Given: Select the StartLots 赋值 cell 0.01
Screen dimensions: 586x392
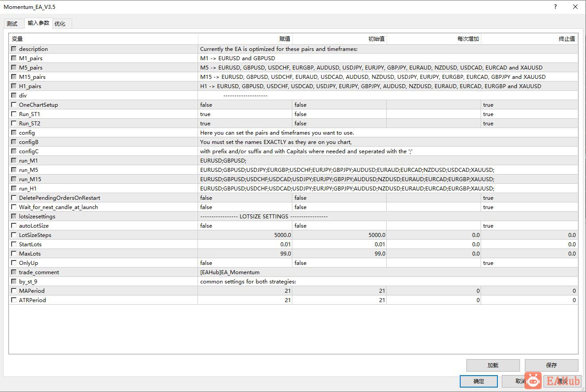Looking at the screenshot, I should [x=245, y=244].
